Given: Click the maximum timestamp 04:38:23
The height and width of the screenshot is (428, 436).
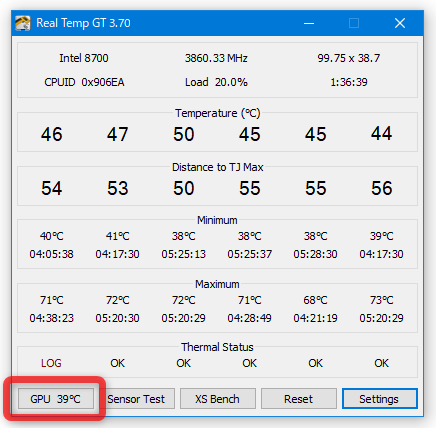Looking at the screenshot, I should point(52,318).
